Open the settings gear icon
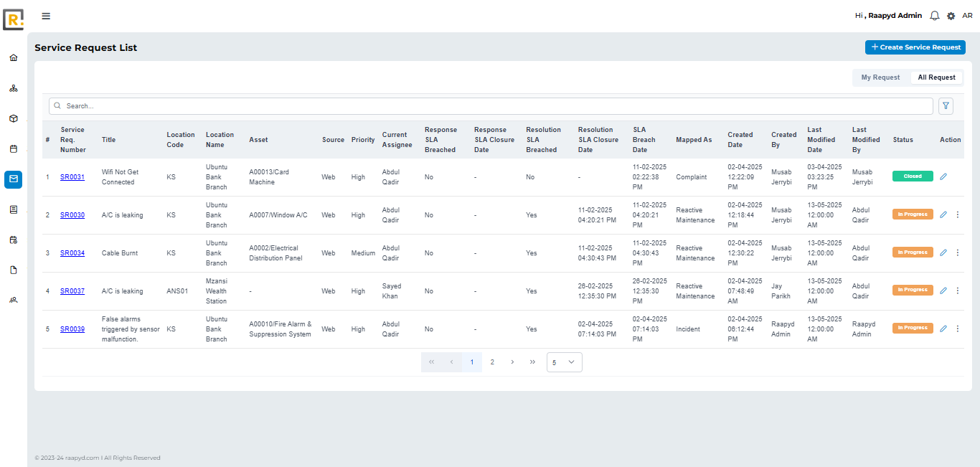 pos(951,15)
